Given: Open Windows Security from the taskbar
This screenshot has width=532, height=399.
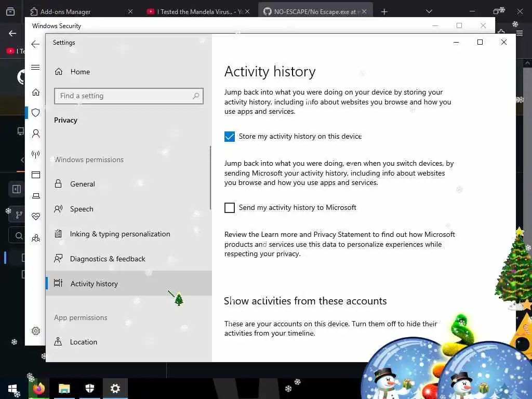Looking at the screenshot, I should point(89,389).
